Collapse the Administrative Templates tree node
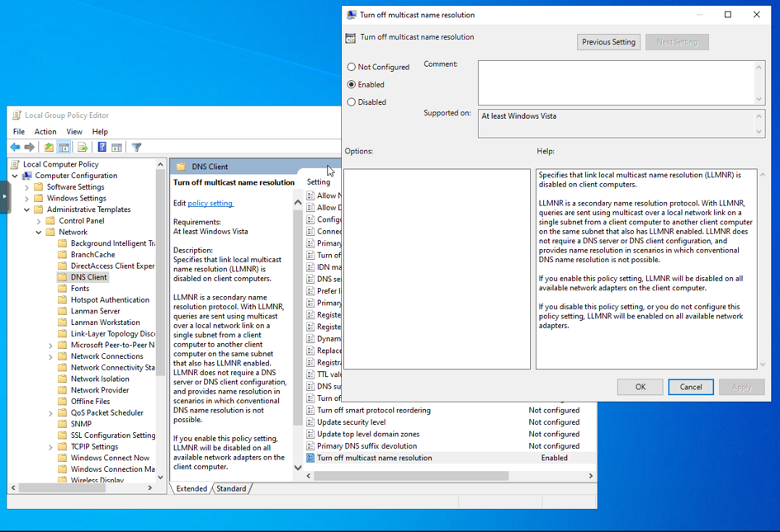Screen dimensions: 780x532 pos(27,210)
